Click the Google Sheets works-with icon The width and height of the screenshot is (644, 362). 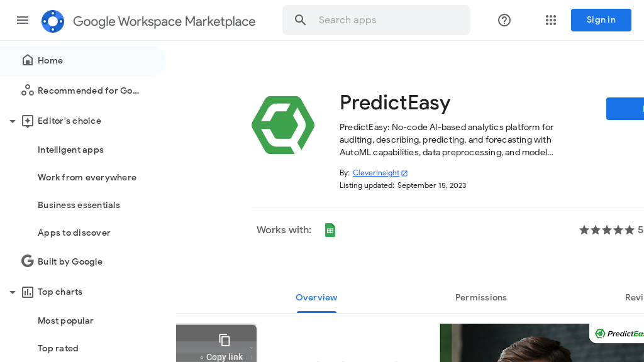pyautogui.click(x=330, y=229)
